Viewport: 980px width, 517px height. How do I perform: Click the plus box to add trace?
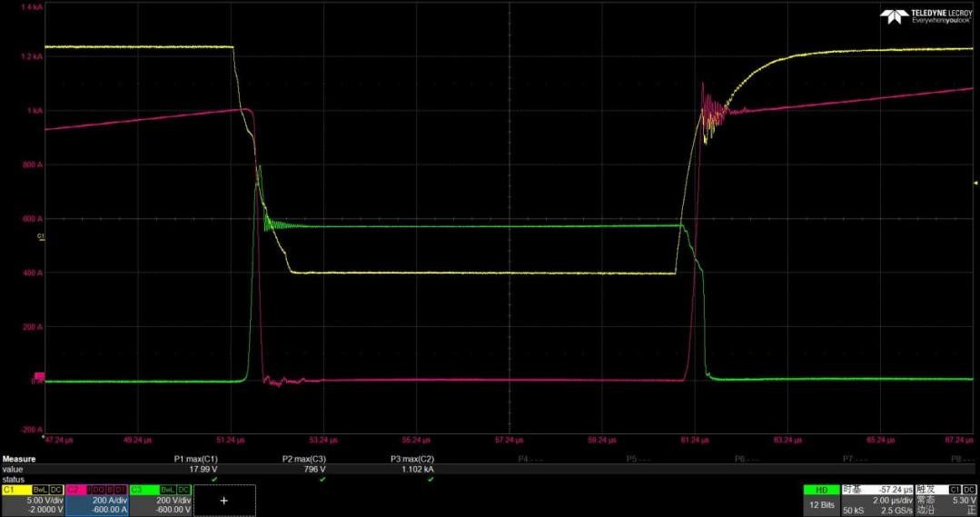(x=224, y=500)
